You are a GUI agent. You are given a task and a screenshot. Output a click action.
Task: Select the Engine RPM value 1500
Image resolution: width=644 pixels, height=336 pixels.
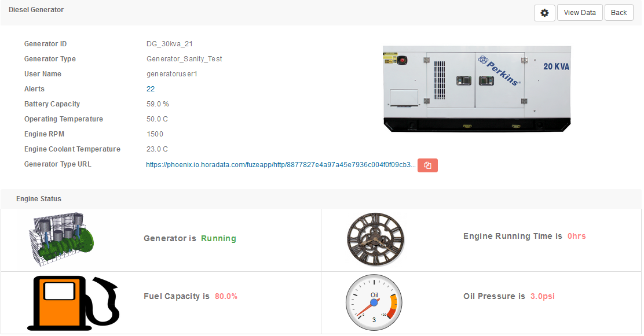[x=155, y=134]
